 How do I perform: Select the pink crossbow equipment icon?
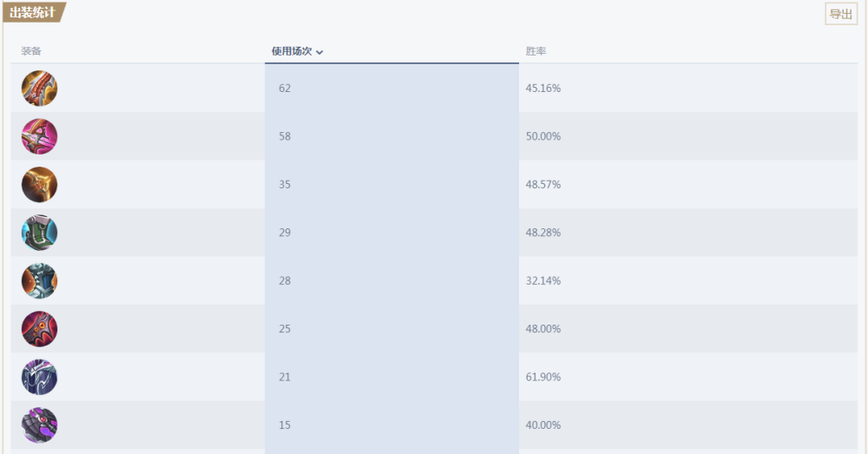click(x=39, y=136)
